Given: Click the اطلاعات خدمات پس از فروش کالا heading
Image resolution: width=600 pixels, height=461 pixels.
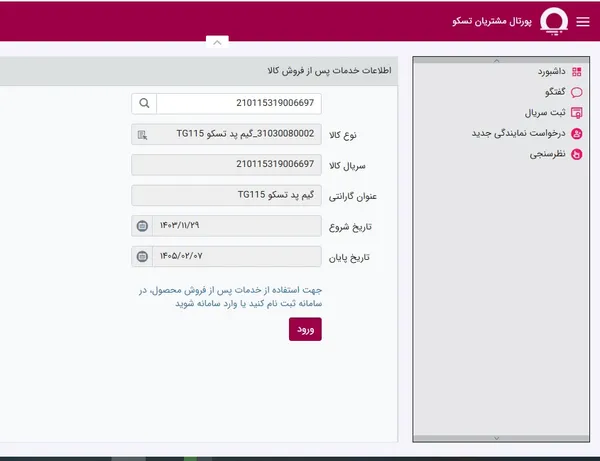Looking at the screenshot, I should pos(329,71).
